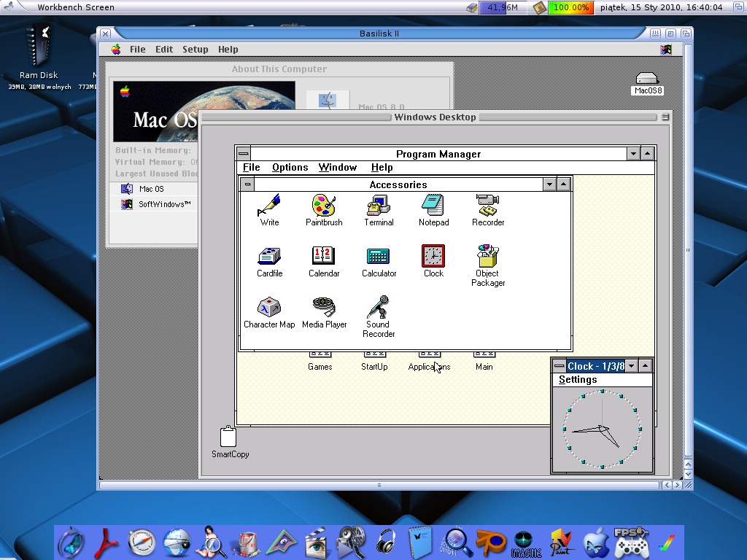Open the Mac Edit menu

pos(164,49)
